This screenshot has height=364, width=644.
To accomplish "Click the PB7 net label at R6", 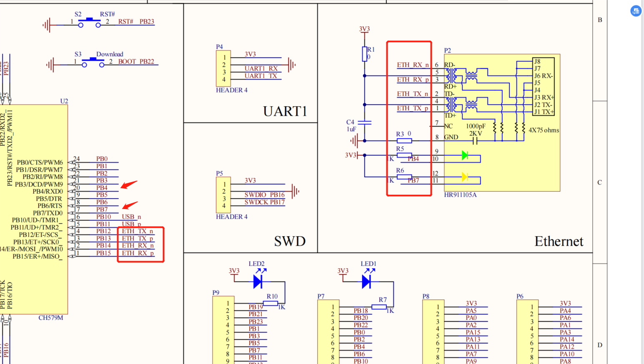I will pos(413,180).
